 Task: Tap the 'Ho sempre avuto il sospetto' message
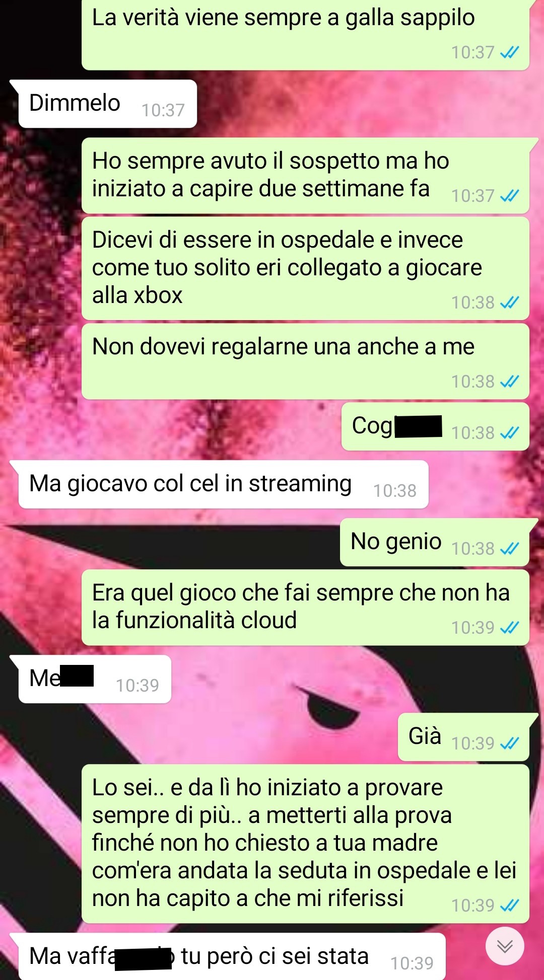pyautogui.click(x=305, y=176)
